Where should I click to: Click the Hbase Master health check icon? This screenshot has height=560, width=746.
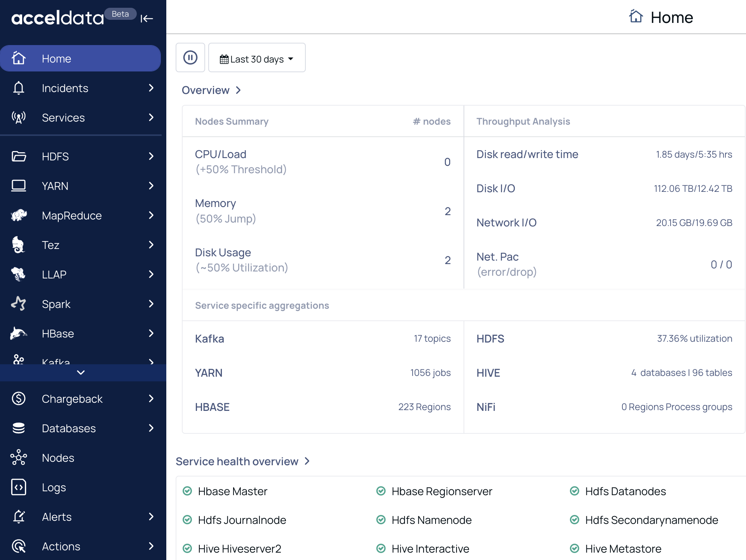pos(187,491)
